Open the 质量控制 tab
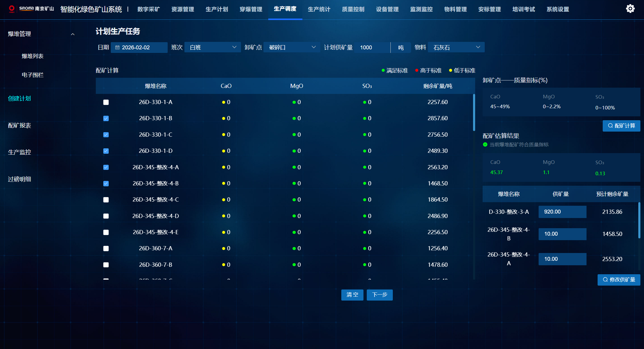 coord(353,9)
